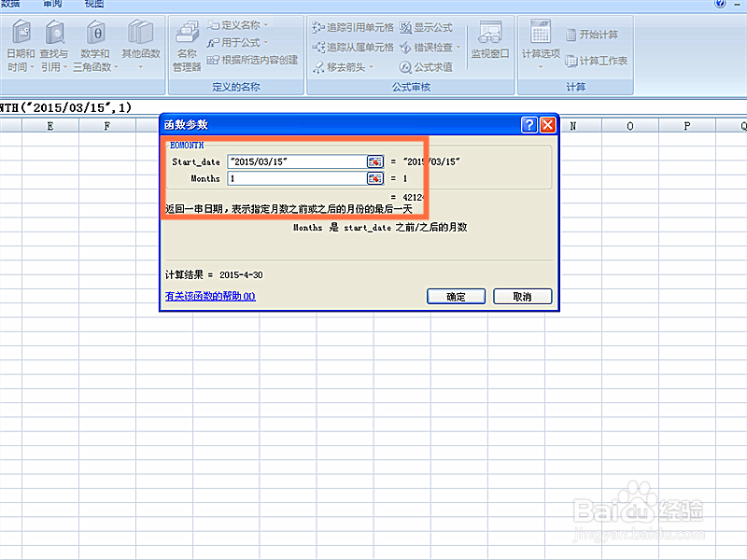
Task: Open More Functions (其他函数) menu
Action: [141, 46]
